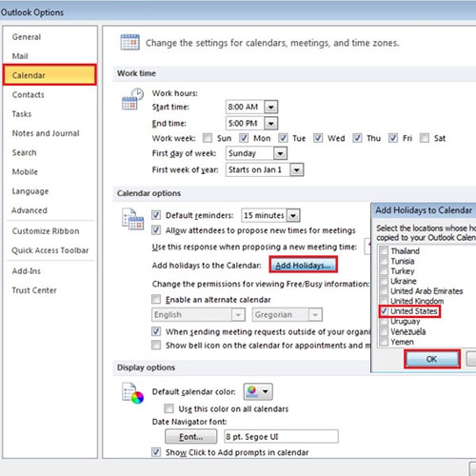Toggle Show Click to Add prompts
This screenshot has width=476, height=476.
click(x=156, y=452)
